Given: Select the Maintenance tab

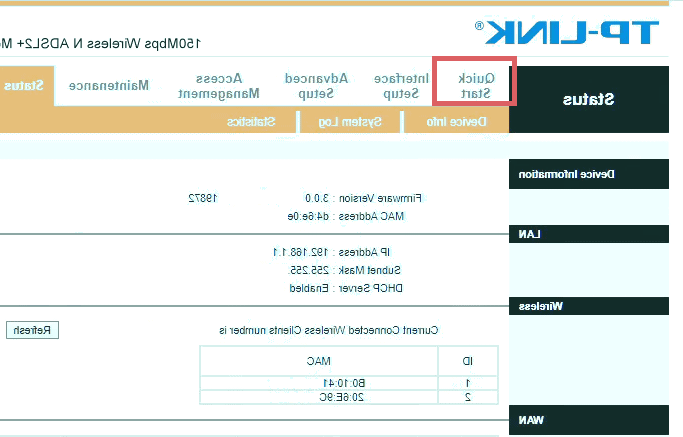Looking at the screenshot, I should (x=108, y=85).
